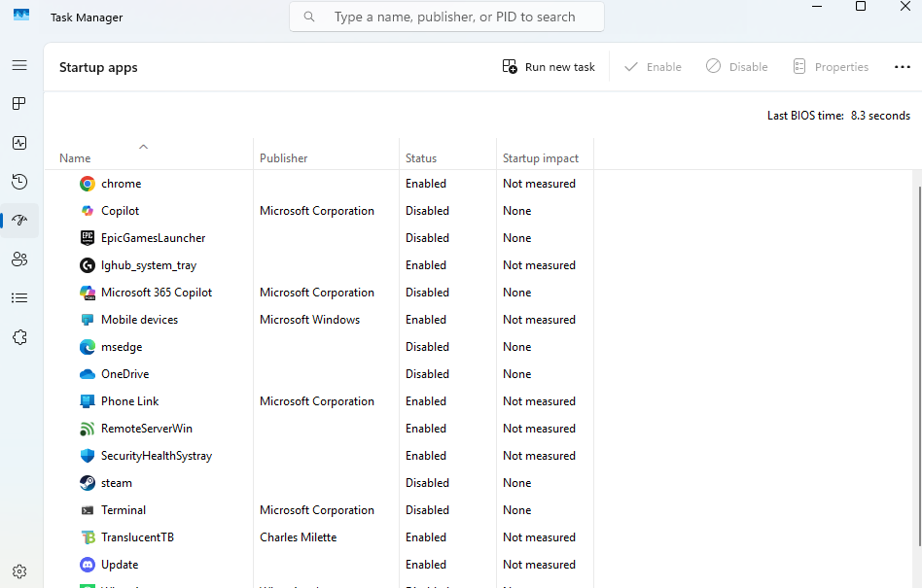Open the Performance page icon
922x588 pixels.
click(x=19, y=143)
